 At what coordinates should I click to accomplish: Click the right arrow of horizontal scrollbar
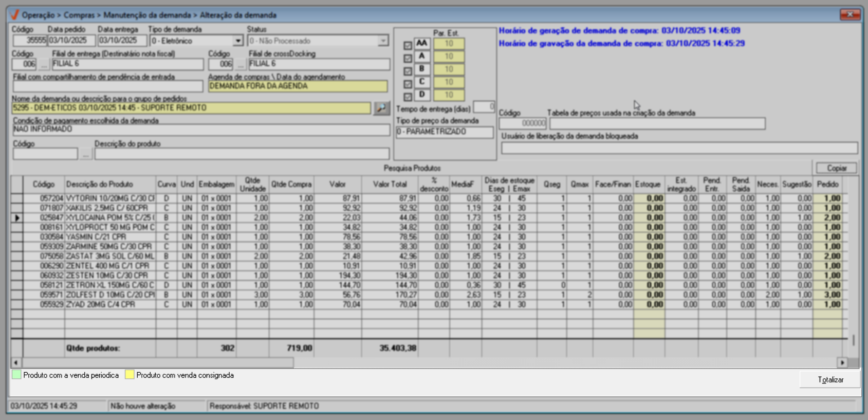pos(842,362)
